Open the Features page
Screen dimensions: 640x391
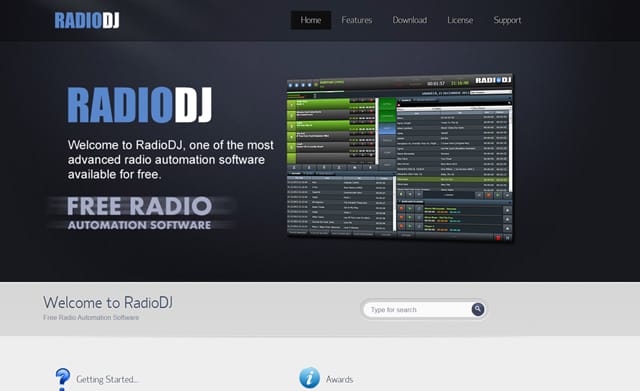357,20
